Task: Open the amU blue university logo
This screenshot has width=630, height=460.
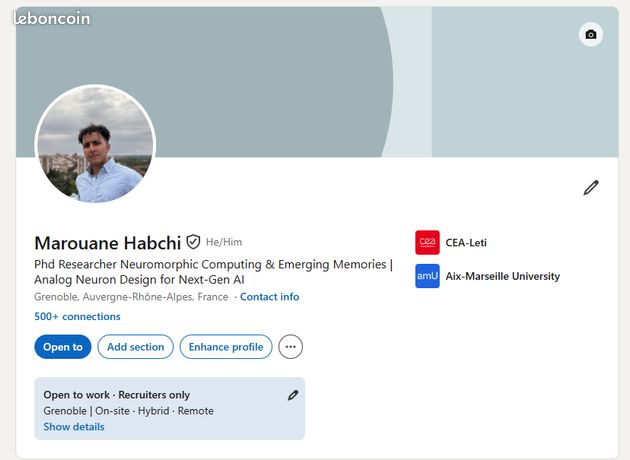Action: click(x=427, y=276)
